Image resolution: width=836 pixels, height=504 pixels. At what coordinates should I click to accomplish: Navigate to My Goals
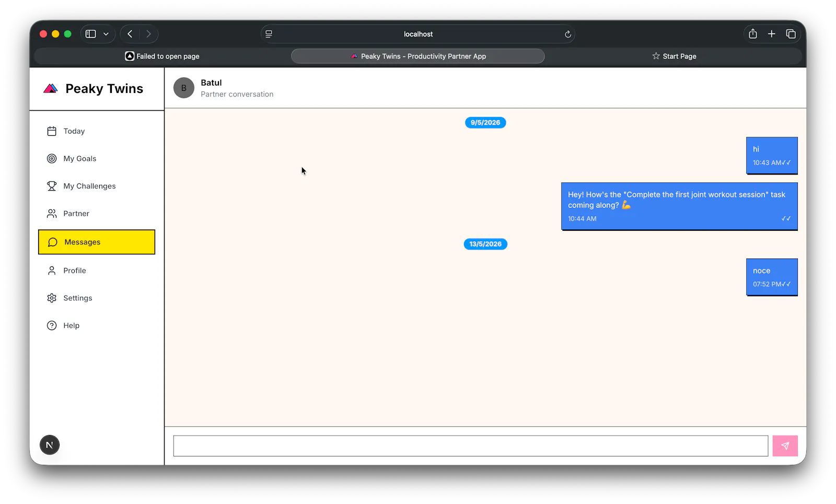[97, 159]
